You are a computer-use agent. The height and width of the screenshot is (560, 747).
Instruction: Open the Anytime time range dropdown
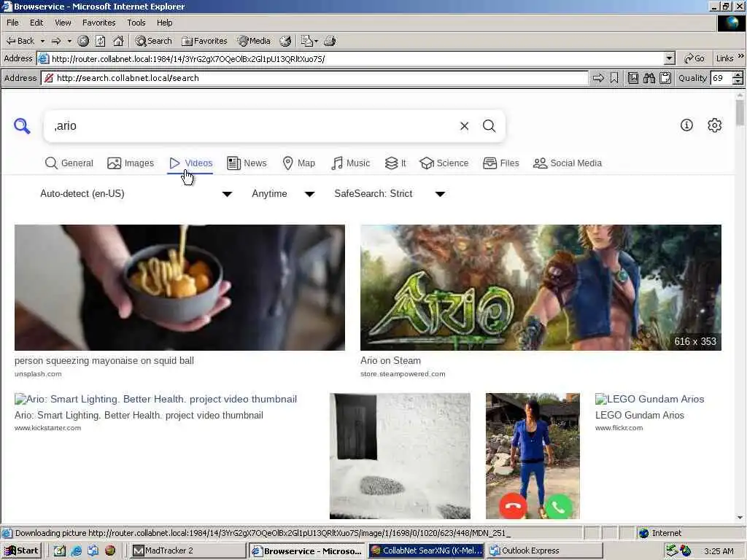click(x=282, y=194)
